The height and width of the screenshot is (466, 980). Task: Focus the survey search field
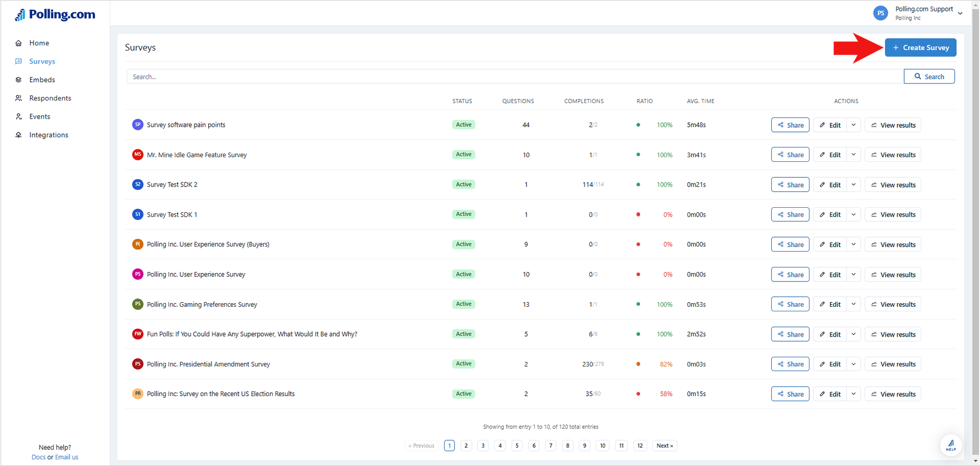tap(515, 76)
